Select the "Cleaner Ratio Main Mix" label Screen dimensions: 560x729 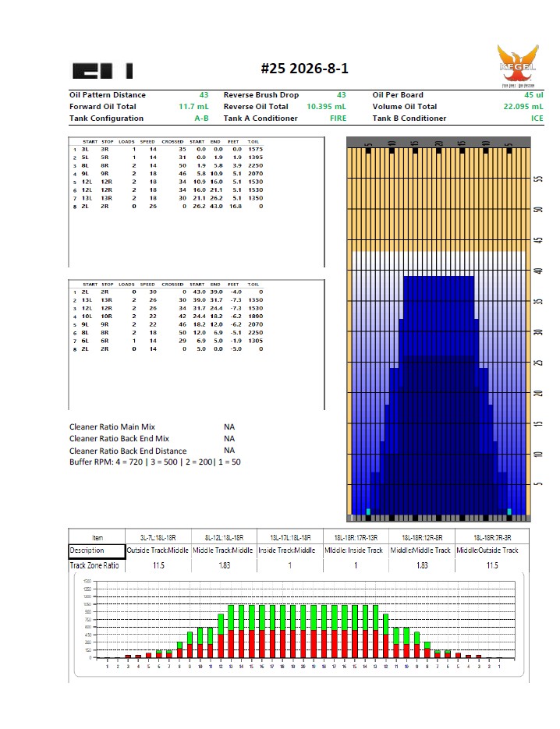pos(112,426)
